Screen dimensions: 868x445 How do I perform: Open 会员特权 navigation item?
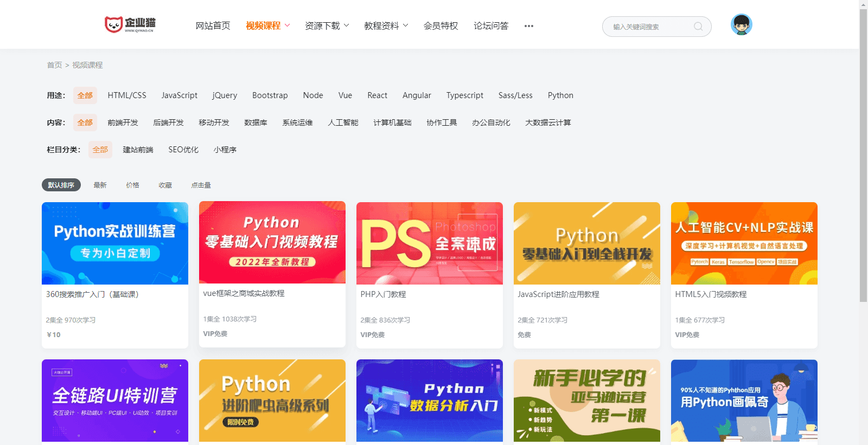(441, 25)
